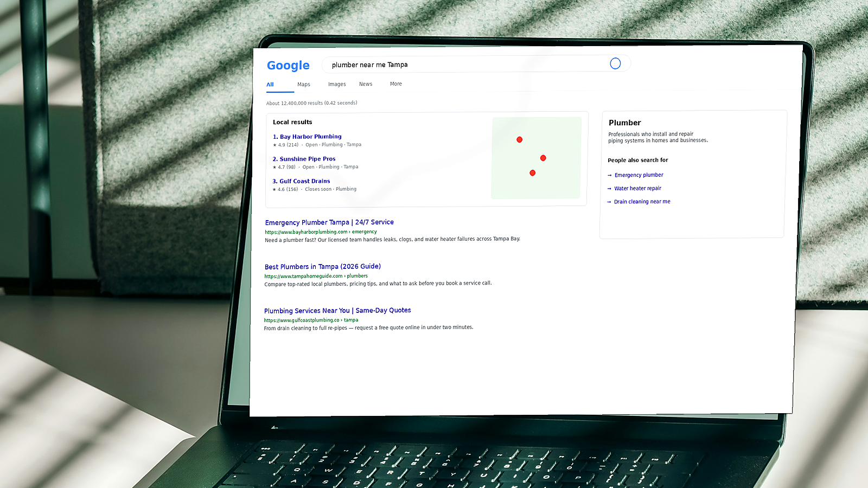
Task: Click the Plumber knowledge panel title
Action: click(624, 123)
